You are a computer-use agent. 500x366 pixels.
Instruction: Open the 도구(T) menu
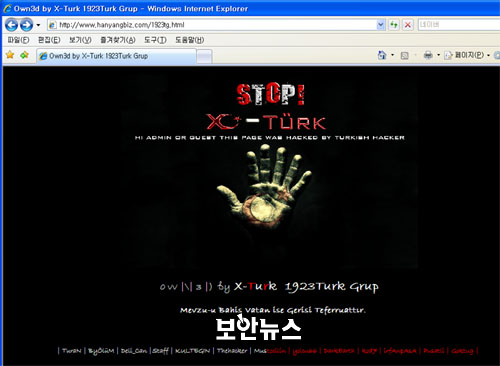(155, 40)
